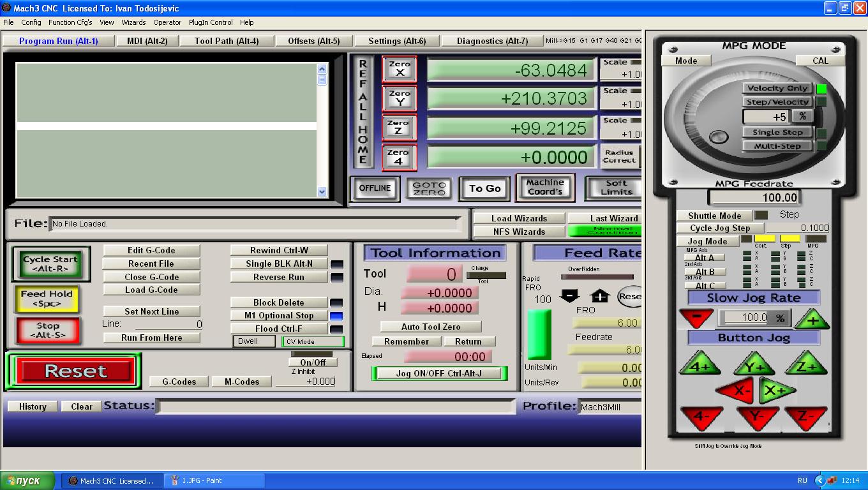Click the GOTO ZERO button
This screenshot has height=490, width=868.
429,188
